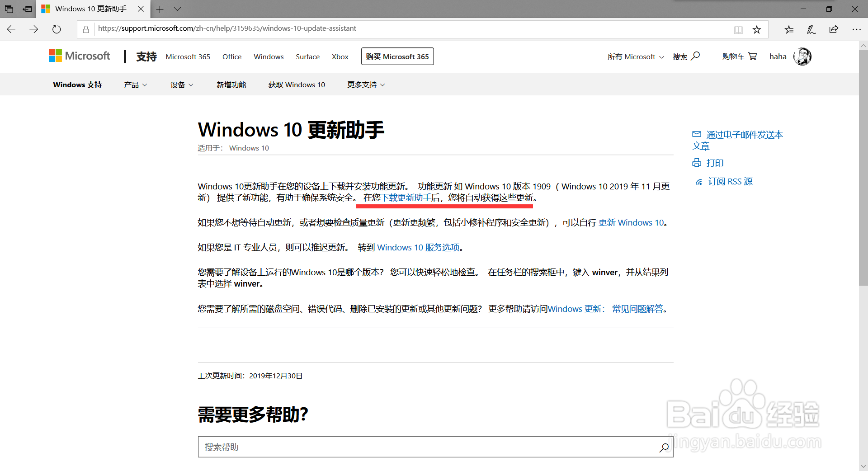Click Windows 支持 heading link
The width and height of the screenshot is (868, 471).
point(77,85)
